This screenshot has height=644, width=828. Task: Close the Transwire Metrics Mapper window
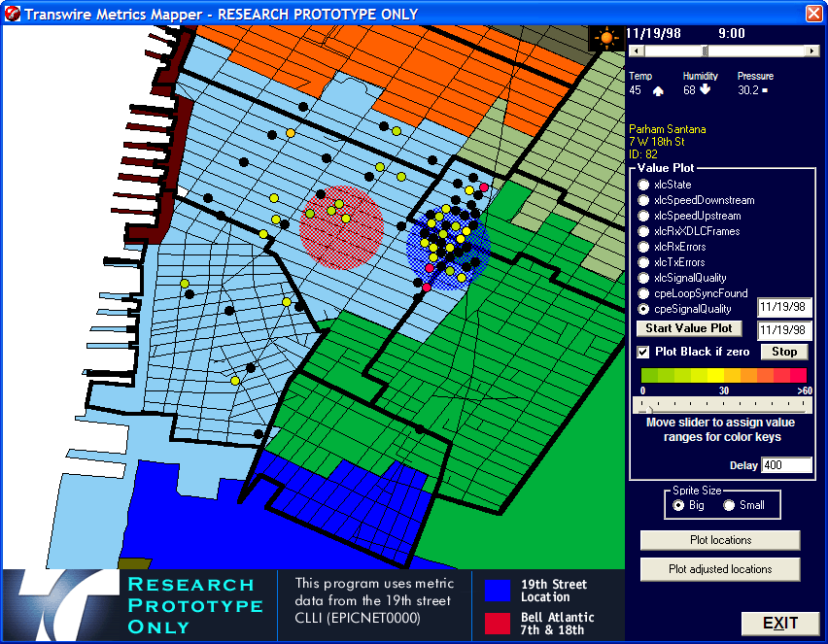813,14
